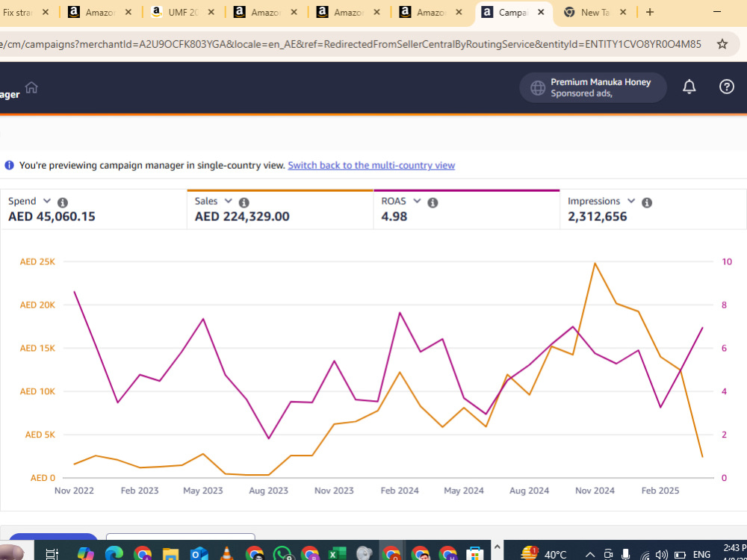Toggle the Spend AED 45,060.15 metric card
This screenshot has height=560, width=747.
pos(94,210)
